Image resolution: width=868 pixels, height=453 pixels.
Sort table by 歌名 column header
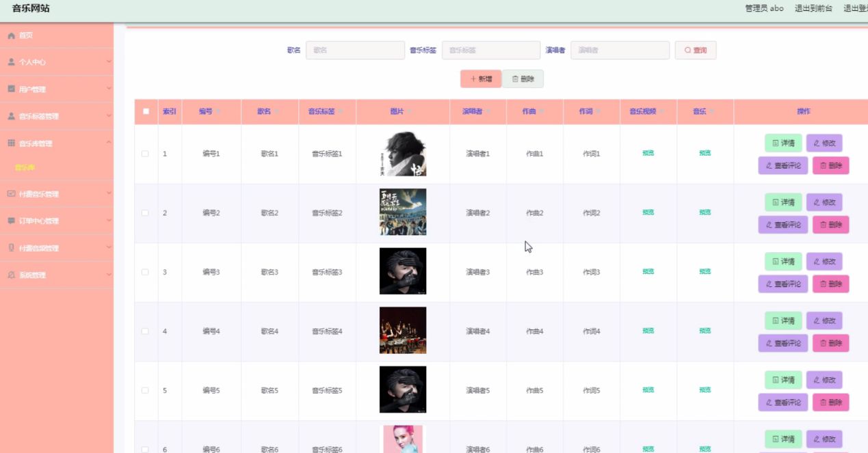tap(269, 111)
